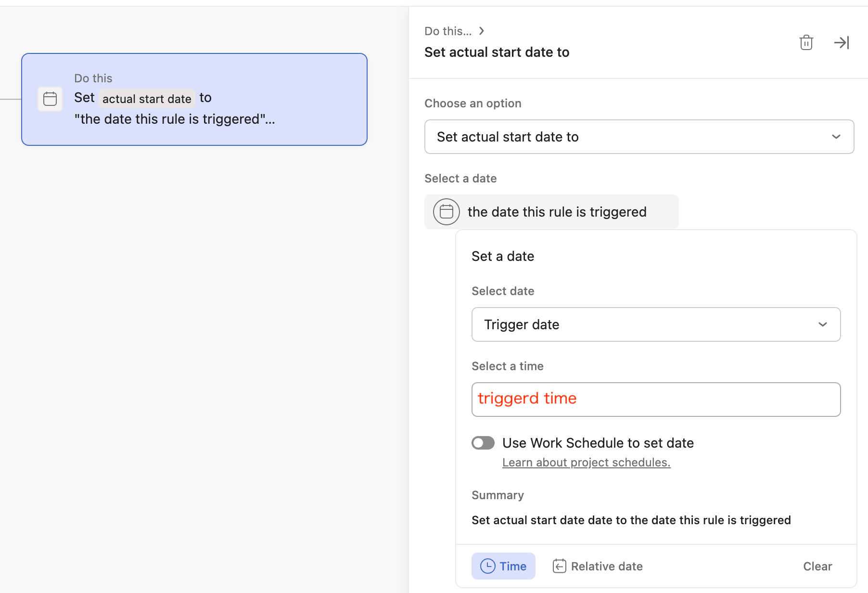The width and height of the screenshot is (868, 593).
Task: Click the actual start date tag in card
Action: click(147, 99)
